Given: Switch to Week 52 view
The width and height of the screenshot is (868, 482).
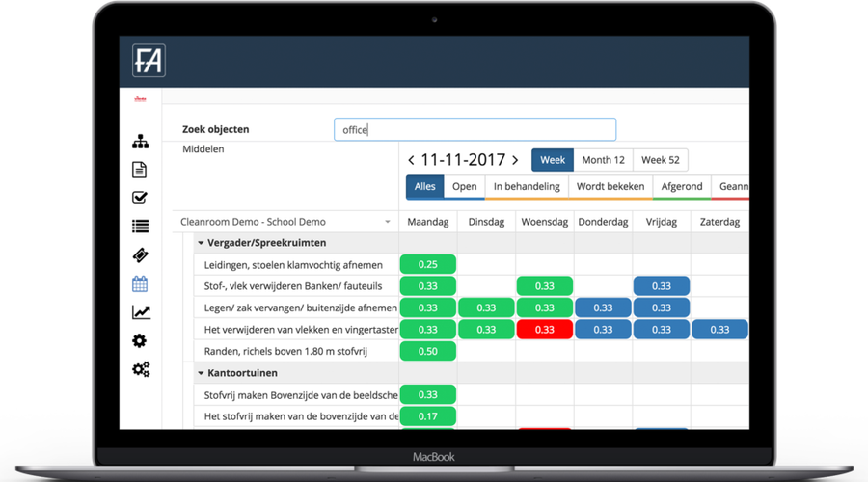Looking at the screenshot, I should (661, 160).
